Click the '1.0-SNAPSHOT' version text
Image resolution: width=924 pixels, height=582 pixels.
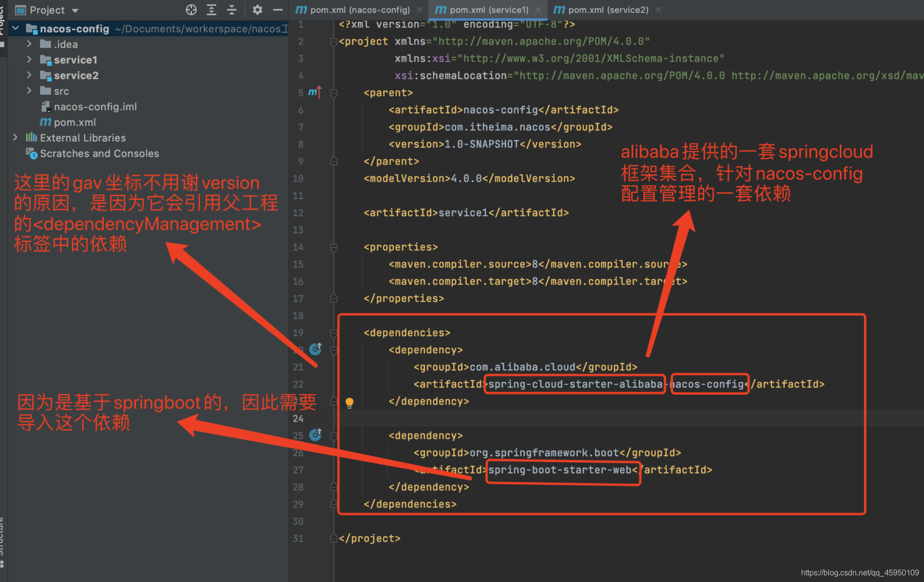point(482,144)
